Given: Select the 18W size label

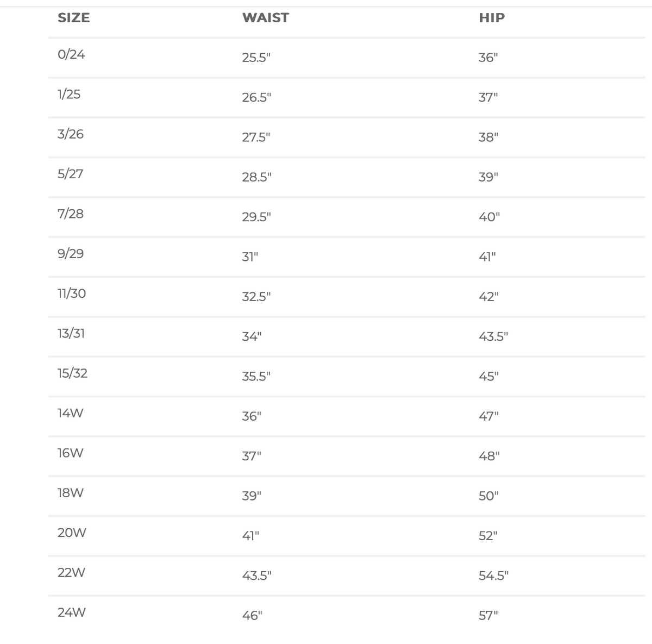Looking at the screenshot, I should pyautogui.click(x=71, y=493).
